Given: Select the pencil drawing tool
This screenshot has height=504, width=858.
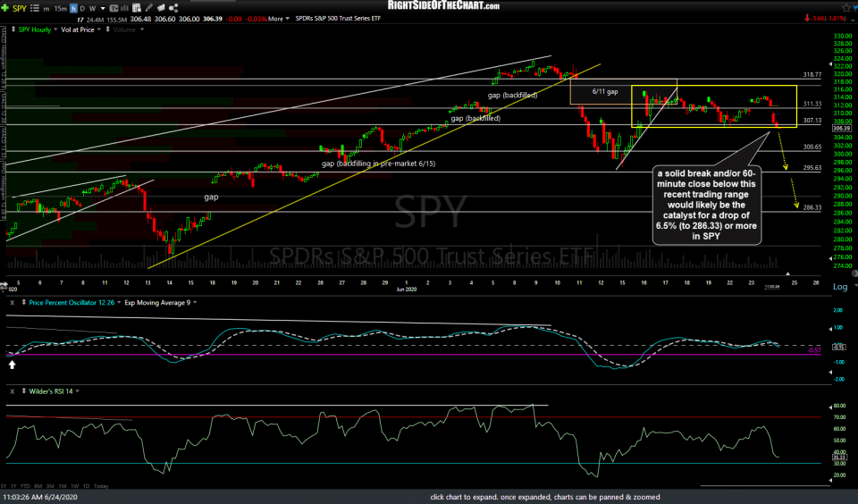Looking at the screenshot, I should 149,8.
